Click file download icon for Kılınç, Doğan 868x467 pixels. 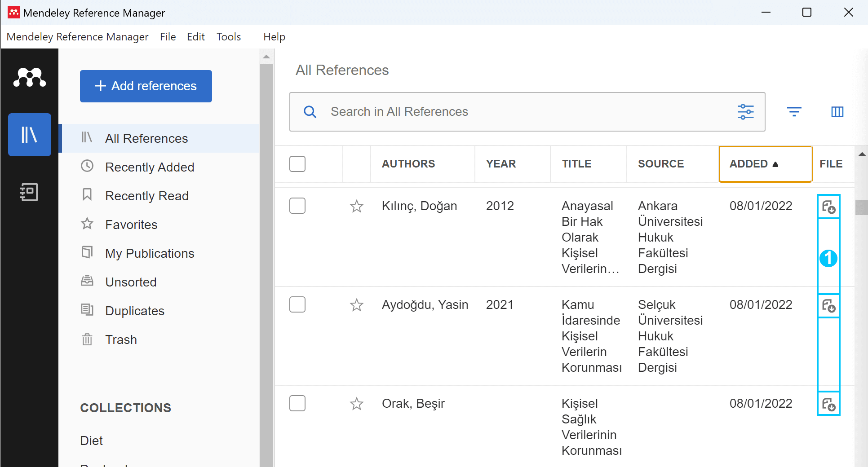(x=828, y=207)
